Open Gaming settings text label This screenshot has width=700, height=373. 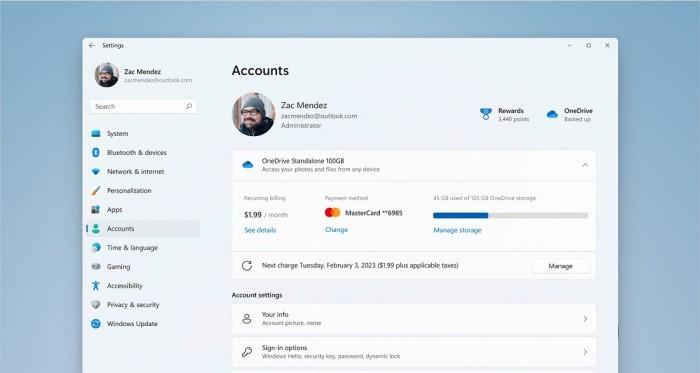[118, 267]
